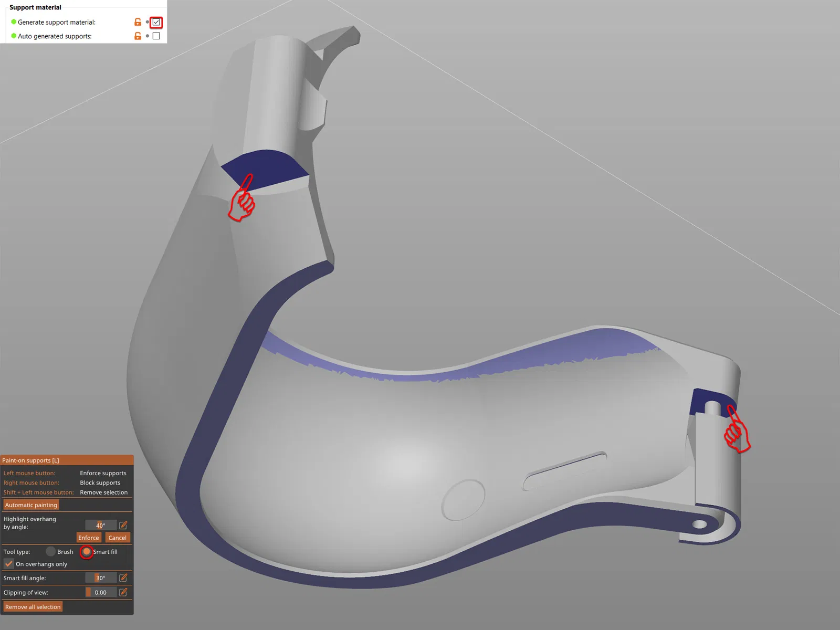The width and height of the screenshot is (840, 630).
Task: Click the 'Highlight overhang by angle:' label
Action: click(x=30, y=523)
